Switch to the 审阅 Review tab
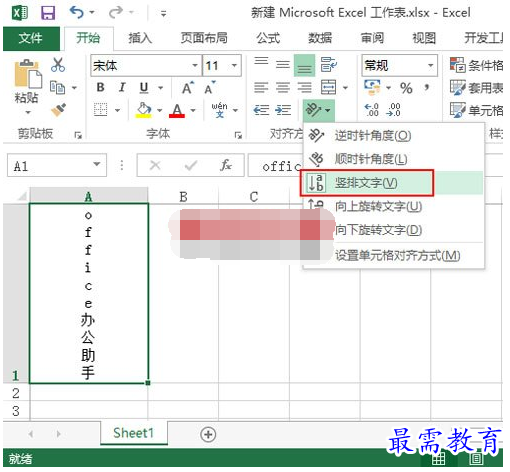Viewport: 510px width, 472px height. pos(372,38)
